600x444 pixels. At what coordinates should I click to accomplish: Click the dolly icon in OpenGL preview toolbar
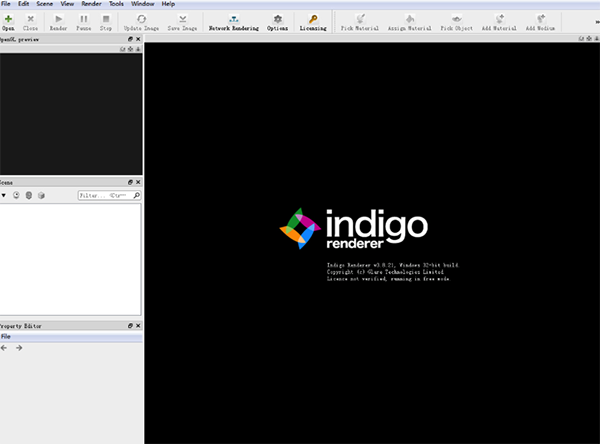[138, 49]
